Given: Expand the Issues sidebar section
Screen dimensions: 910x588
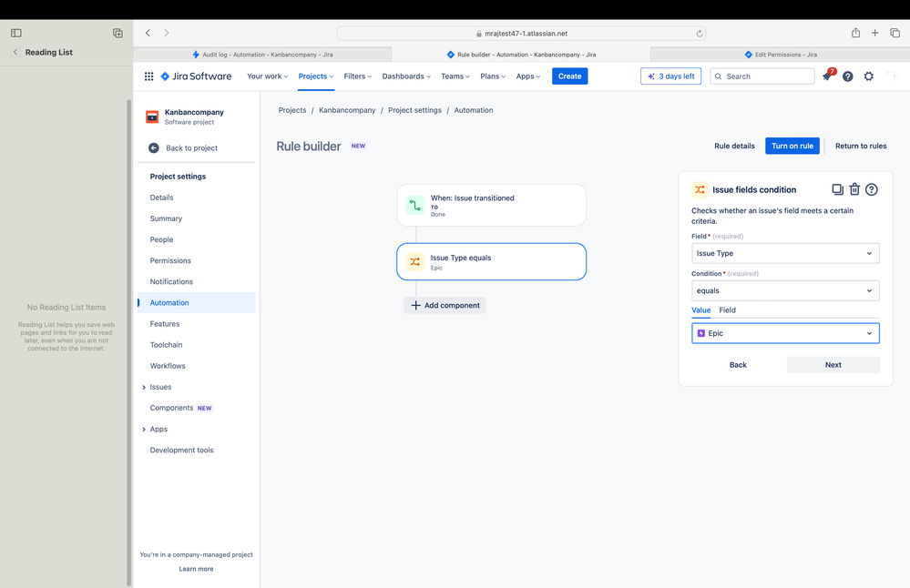Looking at the screenshot, I should pyautogui.click(x=144, y=388).
